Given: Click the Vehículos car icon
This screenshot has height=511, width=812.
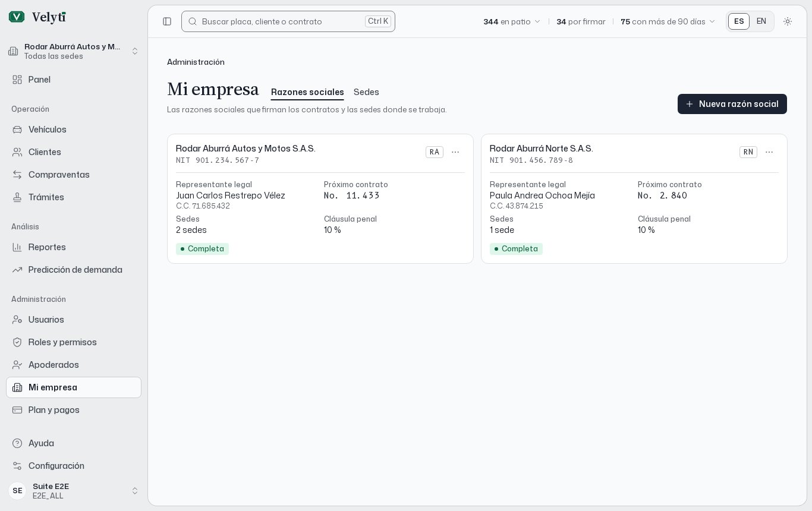Looking at the screenshot, I should (x=17, y=130).
